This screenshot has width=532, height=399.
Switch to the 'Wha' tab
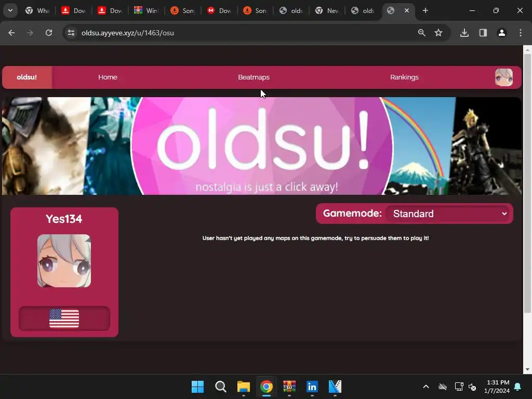tap(37, 10)
